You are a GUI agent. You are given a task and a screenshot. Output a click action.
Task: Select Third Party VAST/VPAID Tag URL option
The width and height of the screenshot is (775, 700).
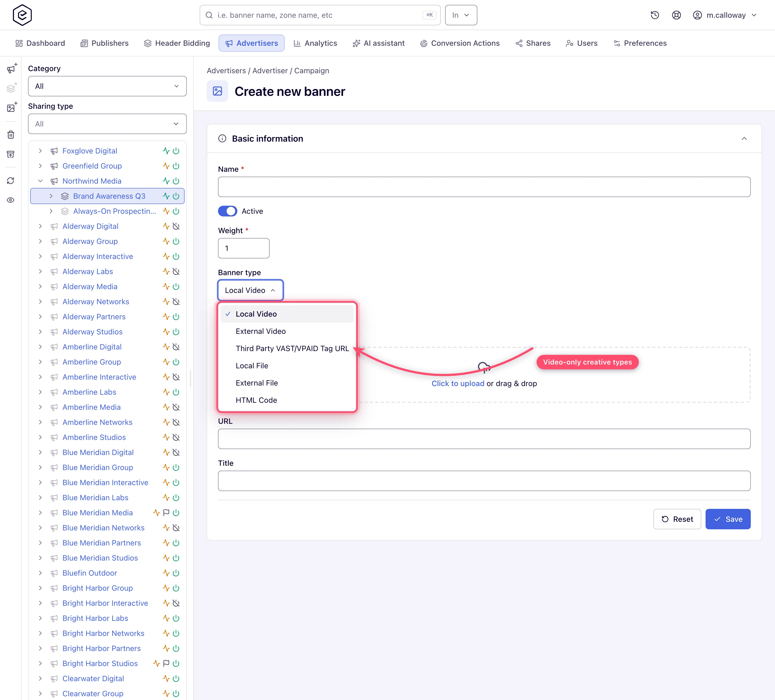pyautogui.click(x=287, y=348)
